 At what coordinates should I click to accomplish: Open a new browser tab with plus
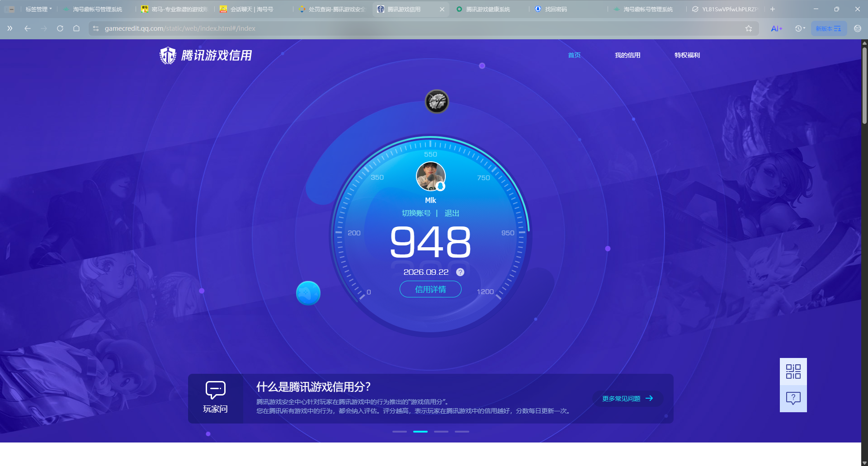tap(773, 9)
